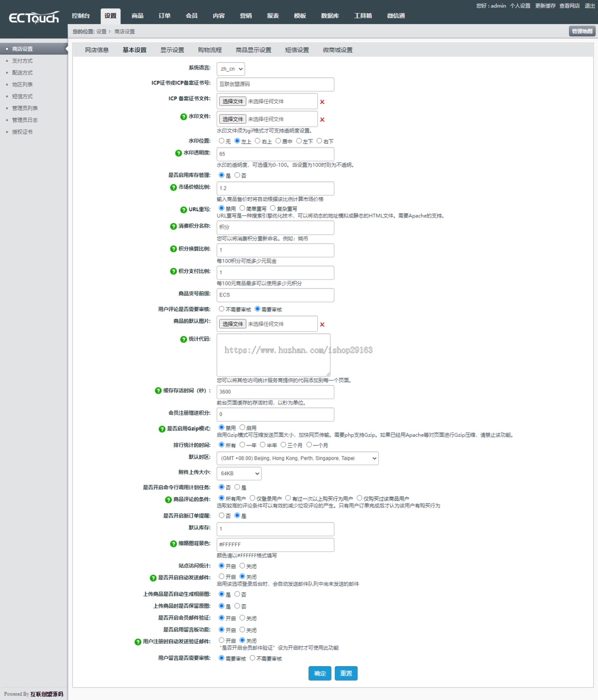
Task: Choose file for 商品的默认图片
Action: 233,324
